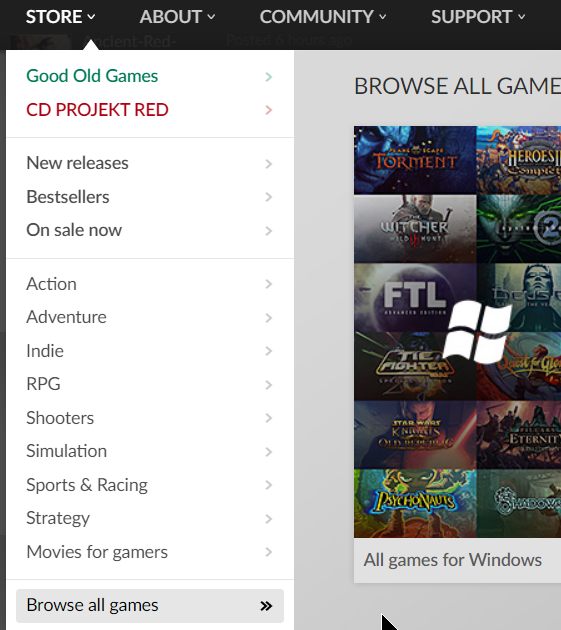Click chevron next to Good Old Games
561x630 pixels.
click(269, 77)
